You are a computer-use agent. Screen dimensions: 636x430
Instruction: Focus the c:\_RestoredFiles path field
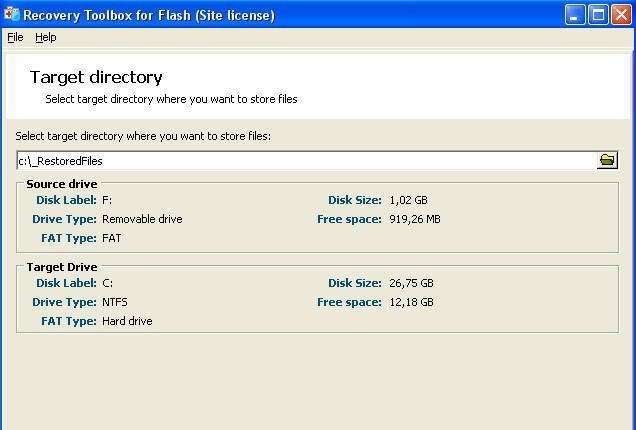(306, 161)
